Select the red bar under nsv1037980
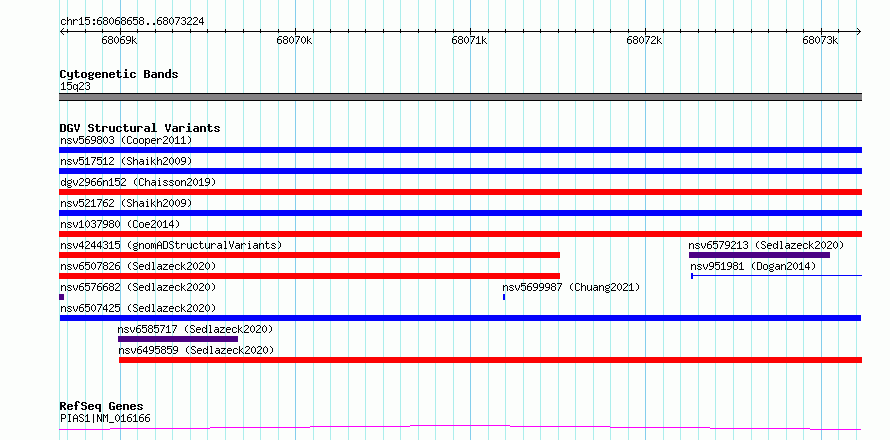The image size is (890, 440). point(460,234)
